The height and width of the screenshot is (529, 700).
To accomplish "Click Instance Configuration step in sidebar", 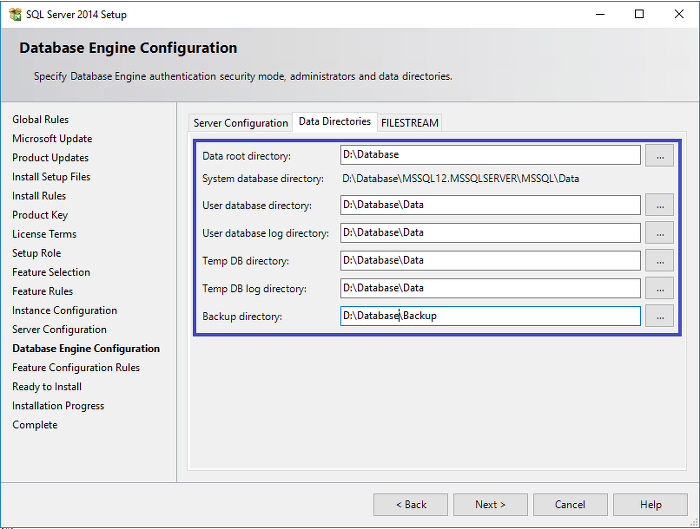I will click(65, 311).
